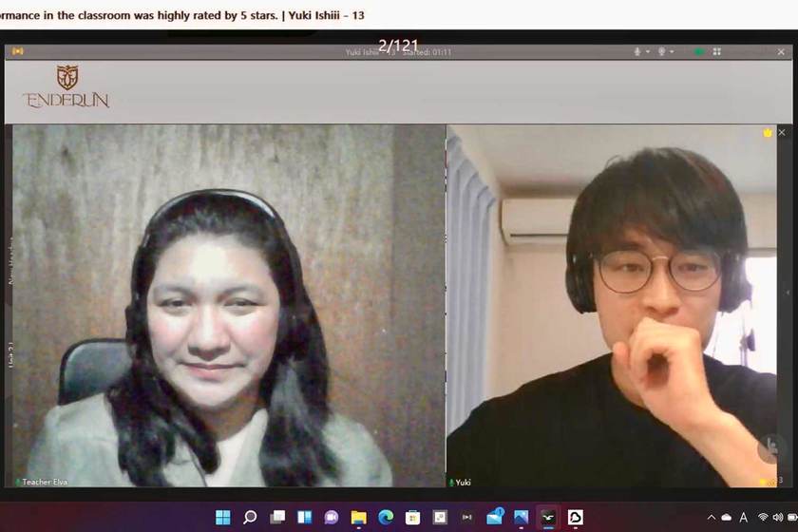Switch to grid layout view

pyautogui.click(x=717, y=51)
